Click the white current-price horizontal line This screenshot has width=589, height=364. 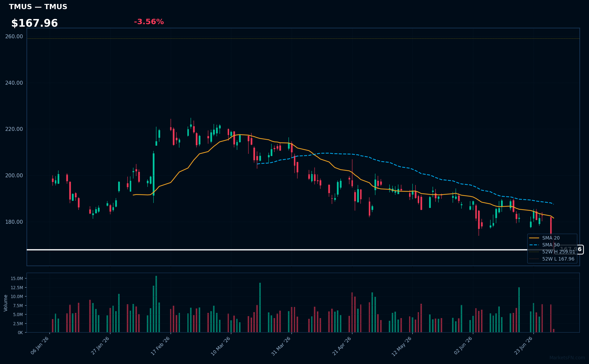click(x=290, y=250)
